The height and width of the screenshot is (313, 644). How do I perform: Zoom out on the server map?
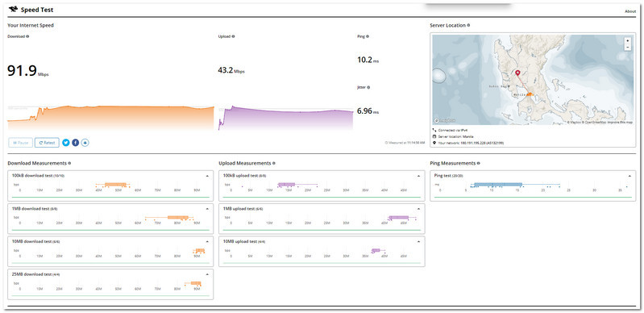point(627,48)
